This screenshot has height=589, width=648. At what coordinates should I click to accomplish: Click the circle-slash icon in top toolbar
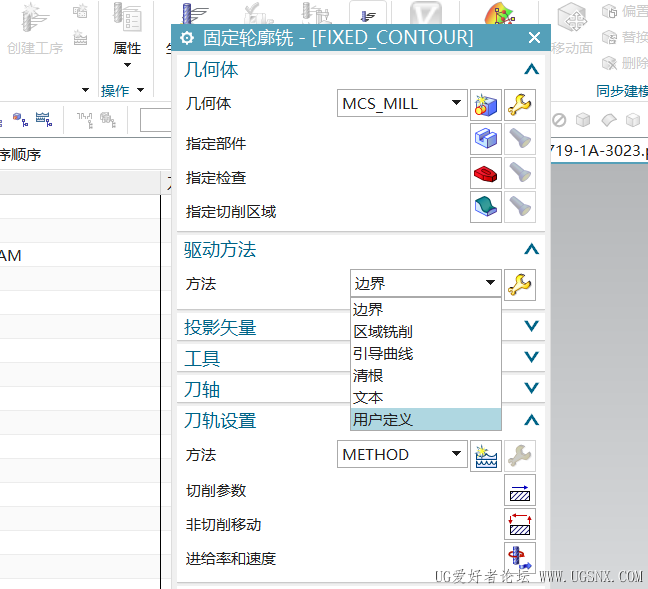[x=559, y=120]
